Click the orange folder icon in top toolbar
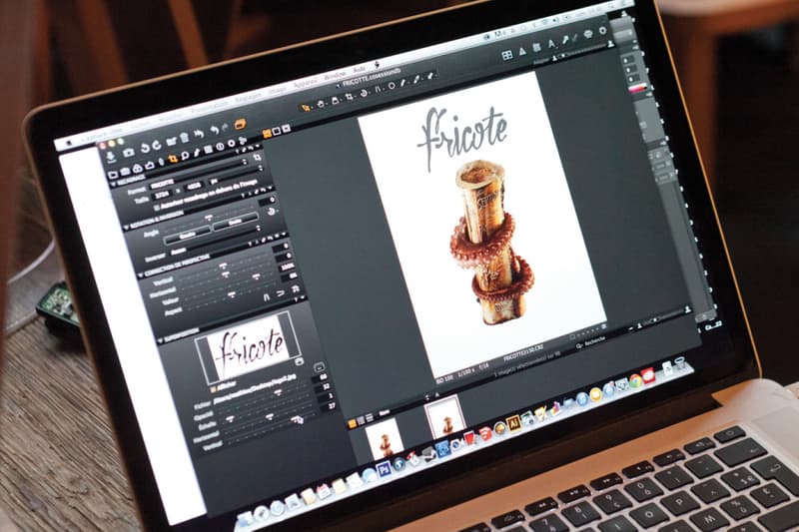The width and height of the screenshot is (799, 532). (240, 124)
